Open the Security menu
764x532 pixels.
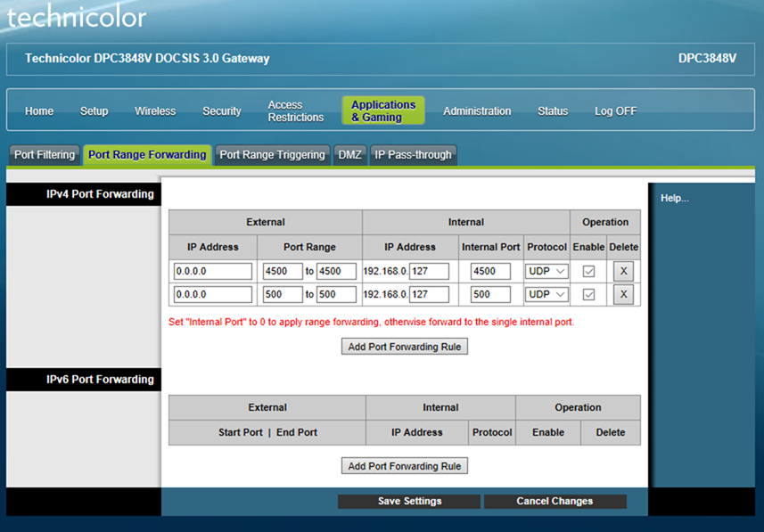coord(222,111)
